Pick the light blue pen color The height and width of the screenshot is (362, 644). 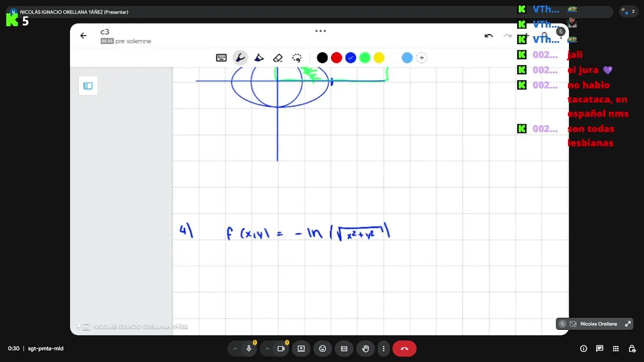(407, 58)
